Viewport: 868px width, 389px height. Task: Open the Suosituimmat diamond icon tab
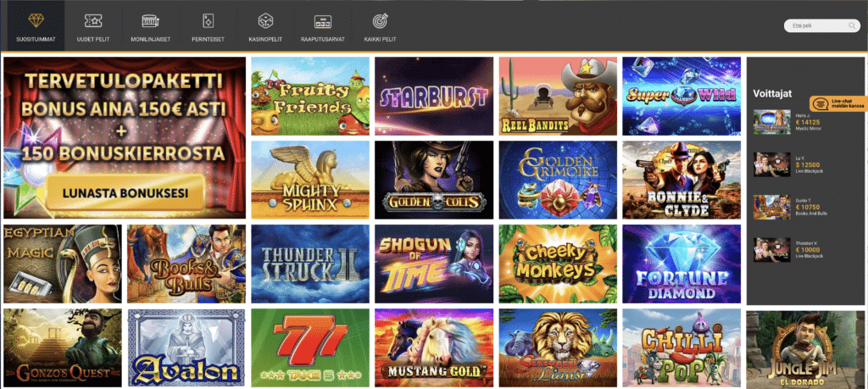pyautogui.click(x=36, y=20)
